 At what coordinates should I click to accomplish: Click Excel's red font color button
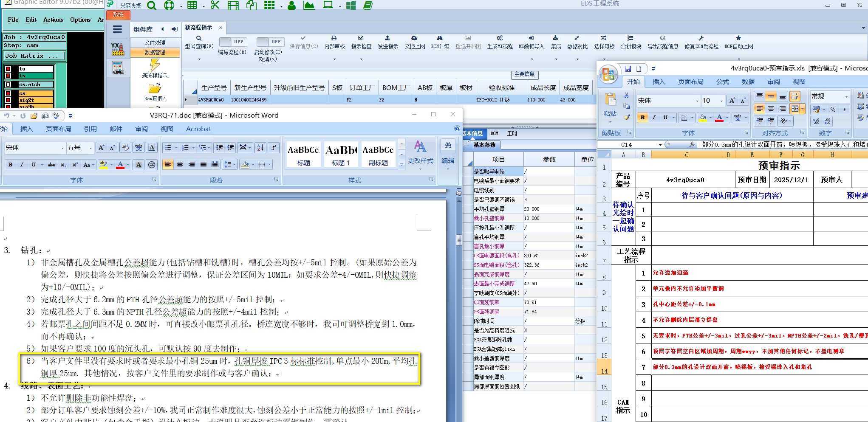719,118
